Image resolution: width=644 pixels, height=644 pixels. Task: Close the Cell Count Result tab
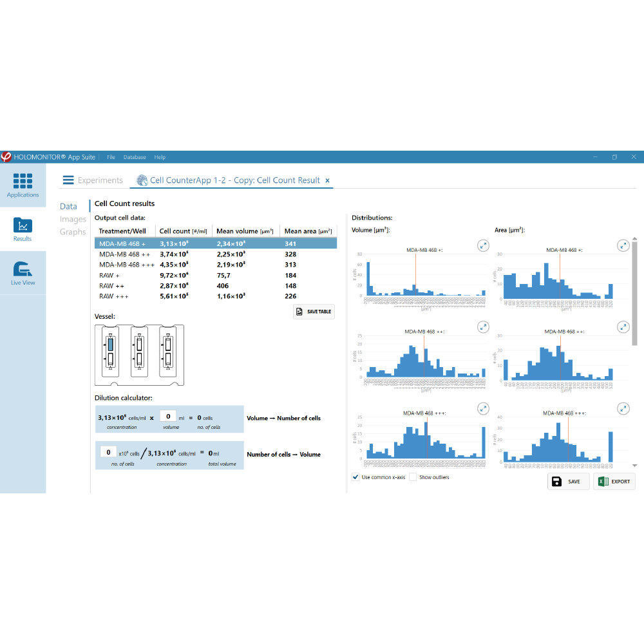[327, 181]
